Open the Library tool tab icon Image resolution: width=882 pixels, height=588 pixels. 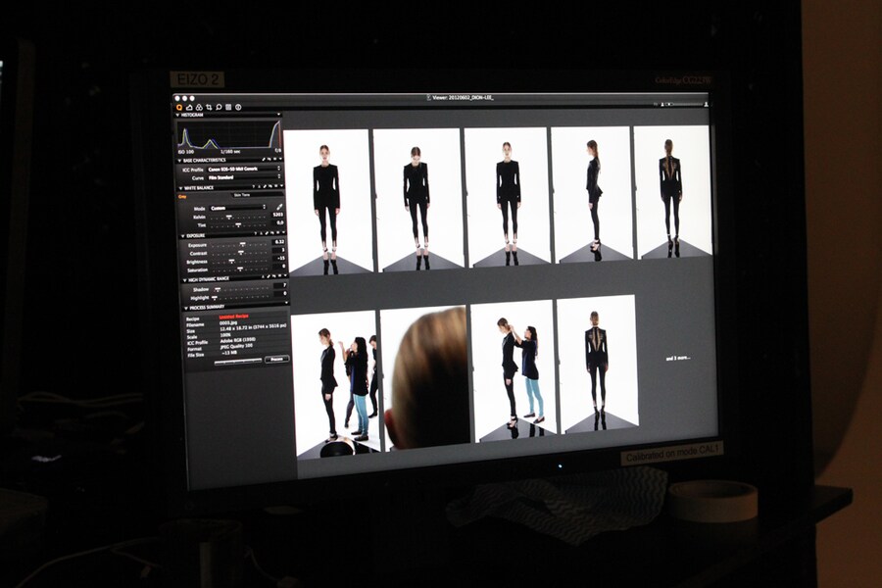pyautogui.click(x=189, y=108)
